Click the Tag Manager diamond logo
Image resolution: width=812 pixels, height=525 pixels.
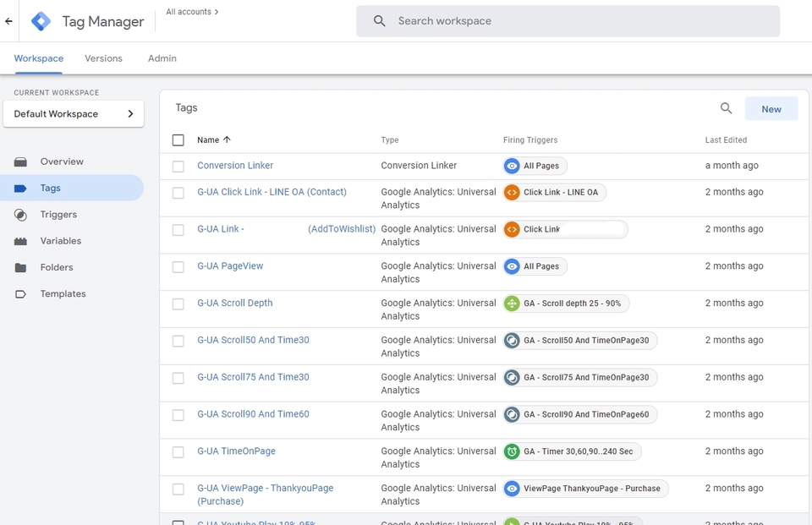(41, 21)
